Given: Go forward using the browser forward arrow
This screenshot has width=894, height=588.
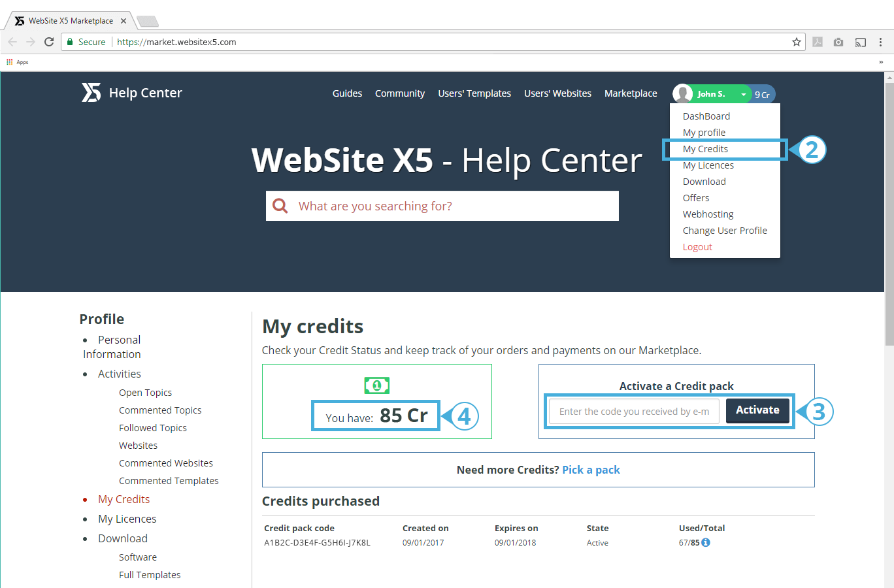Looking at the screenshot, I should coord(31,42).
